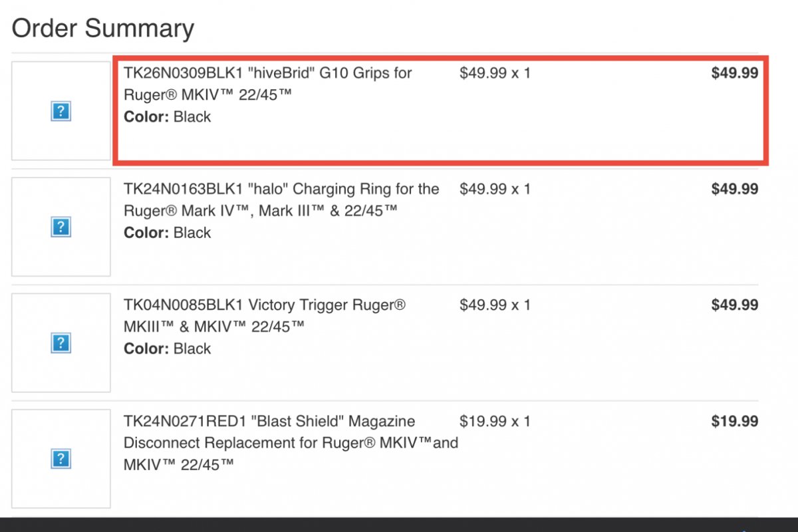Click the Blast Shield placeholder image icon
Viewport: 798px width, 532px height.
coord(61,459)
